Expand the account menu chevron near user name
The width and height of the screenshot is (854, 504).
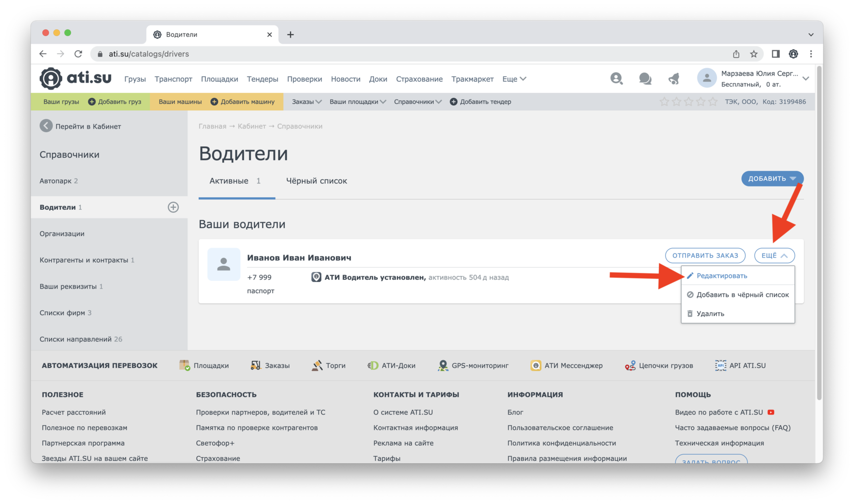coord(805,79)
